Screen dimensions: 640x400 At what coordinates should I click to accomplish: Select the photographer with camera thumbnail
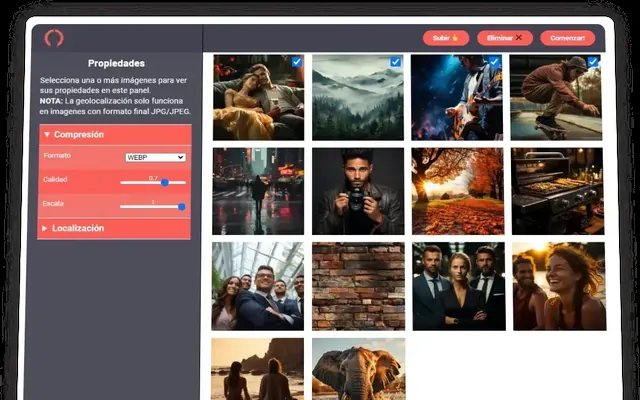[358, 191]
